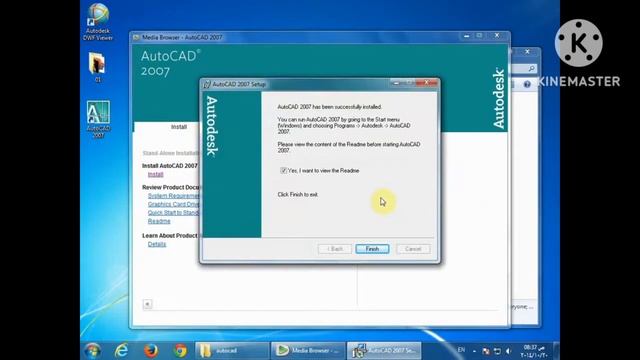This screenshot has width=640, height=360.
Task: Click the EN language indicator in the tray
Action: (461, 350)
